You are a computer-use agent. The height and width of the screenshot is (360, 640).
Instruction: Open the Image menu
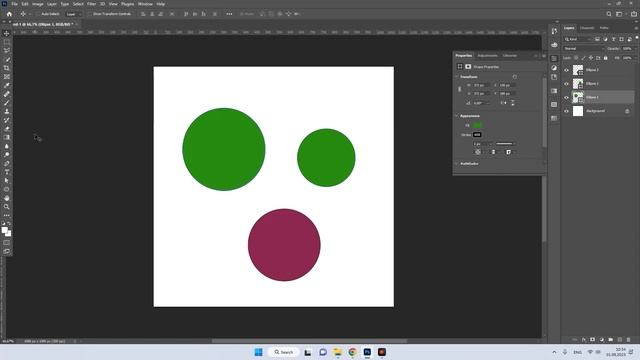coord(38,4)
